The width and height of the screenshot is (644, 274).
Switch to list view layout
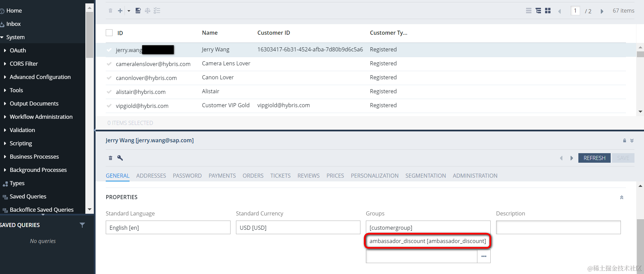point(529,11)
